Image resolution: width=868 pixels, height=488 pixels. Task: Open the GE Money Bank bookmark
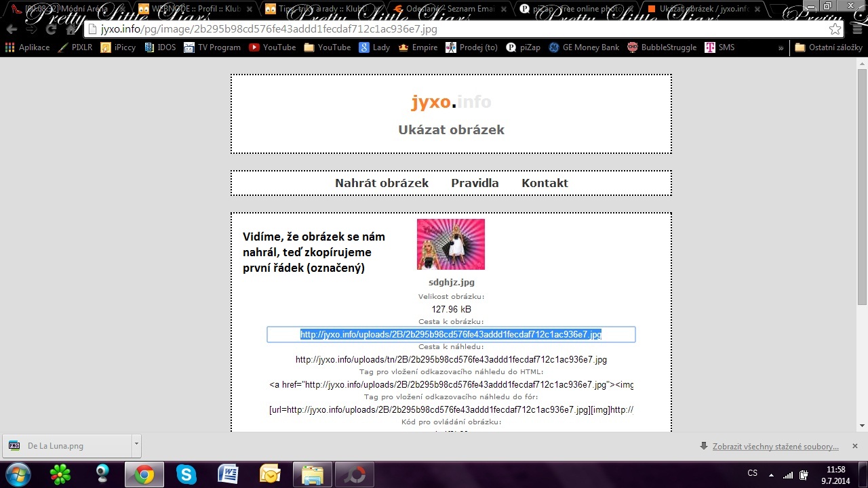(583, 47)
